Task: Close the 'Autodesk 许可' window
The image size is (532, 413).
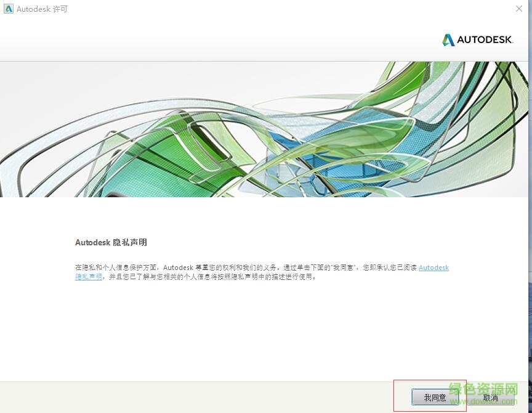Action: 519,9
